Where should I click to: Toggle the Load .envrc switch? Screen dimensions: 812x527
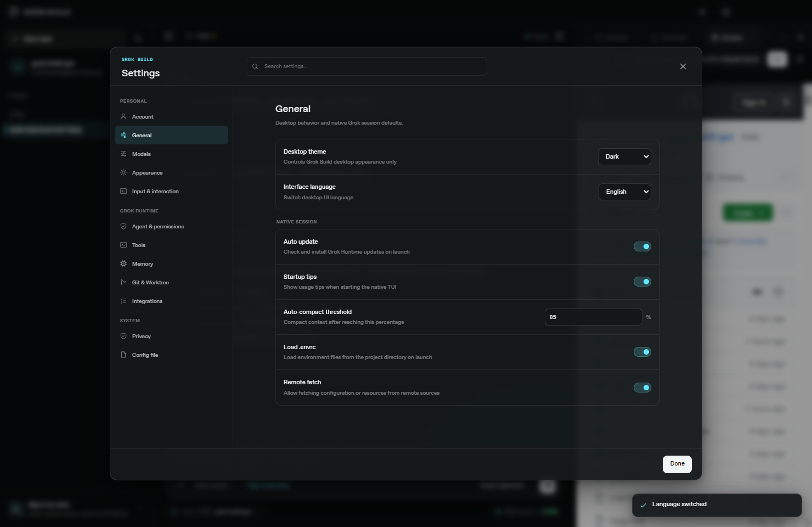tap(642, 352)
